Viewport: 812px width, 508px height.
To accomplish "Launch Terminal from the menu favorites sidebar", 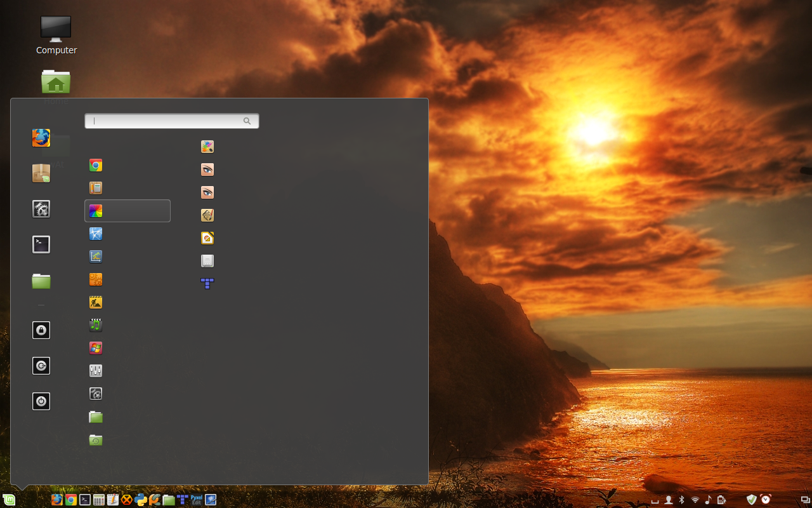I will [41, 244].
